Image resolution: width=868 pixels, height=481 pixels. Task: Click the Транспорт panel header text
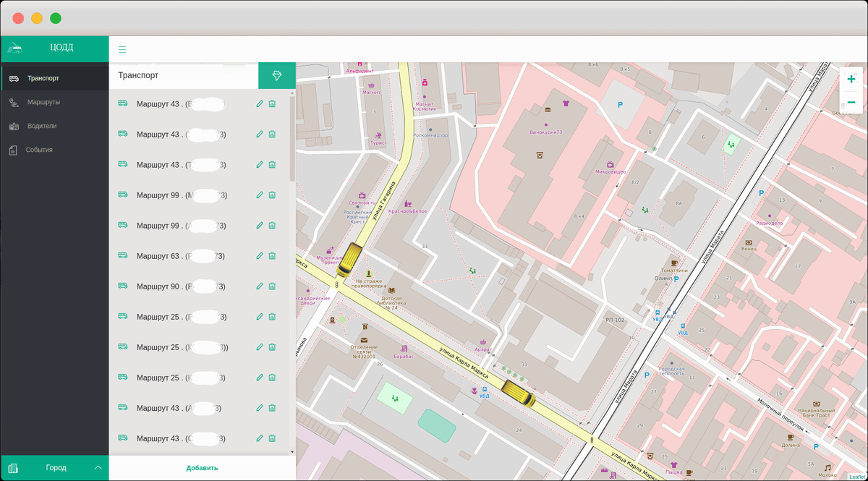tap(138, 75)
